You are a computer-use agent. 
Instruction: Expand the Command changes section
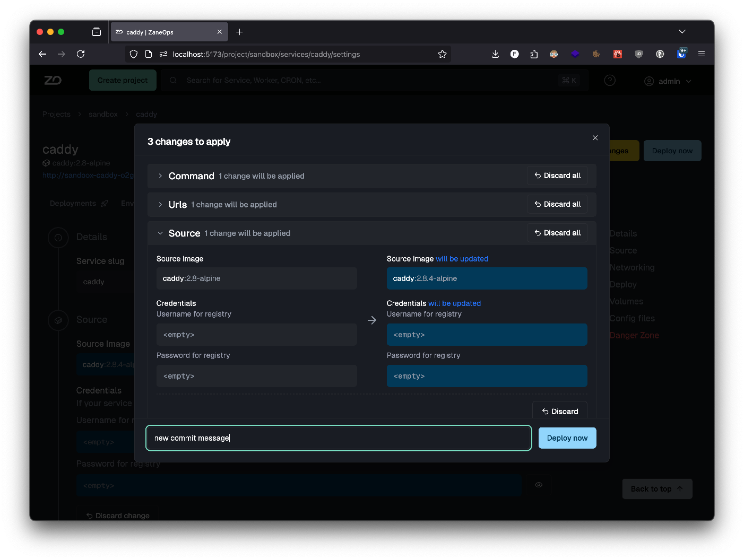[160, 176]
